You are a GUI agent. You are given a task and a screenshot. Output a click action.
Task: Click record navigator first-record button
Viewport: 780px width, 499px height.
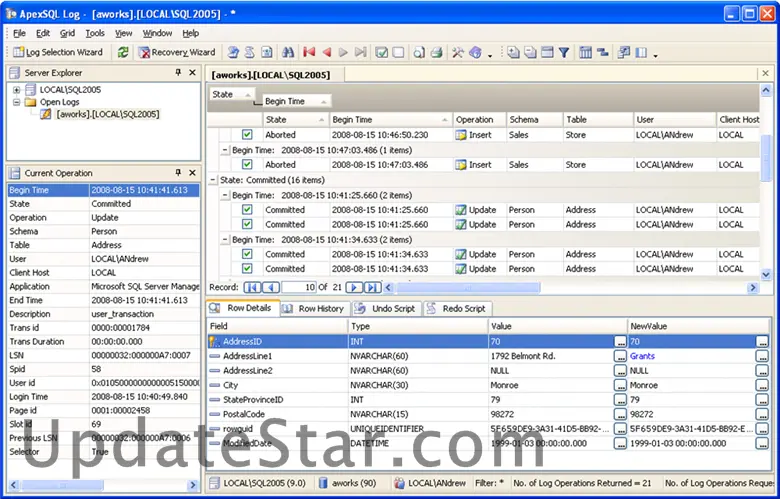click(252, 287)
